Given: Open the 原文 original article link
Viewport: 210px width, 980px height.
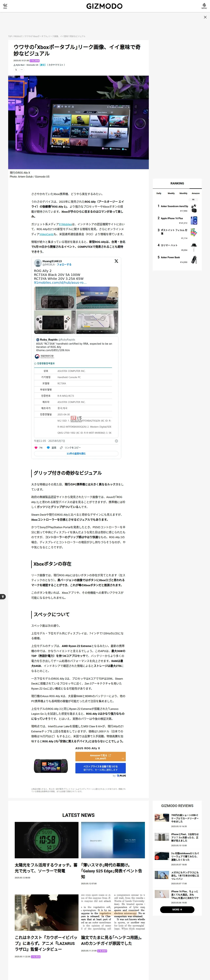Looking at the screenshot, I should click(42, 65).
